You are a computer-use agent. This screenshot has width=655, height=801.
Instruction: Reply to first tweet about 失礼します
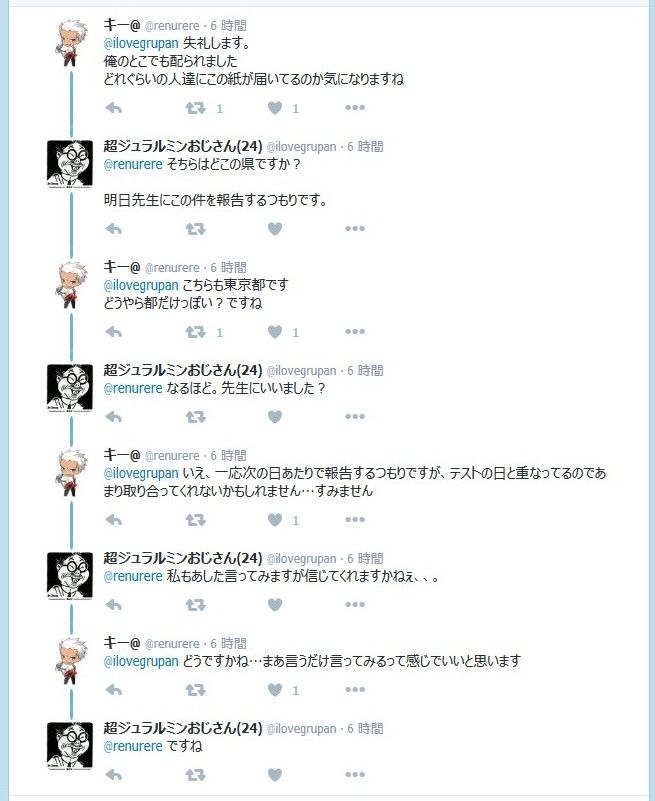[x=113, y=108]
